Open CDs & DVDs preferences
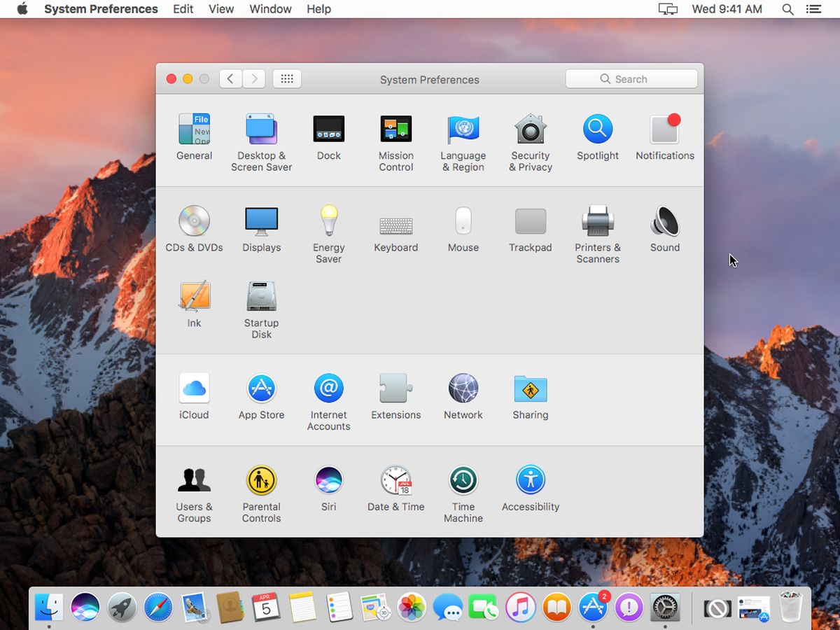Image resolution: width=840 pixels, height=630 pixels. [194, 230]
